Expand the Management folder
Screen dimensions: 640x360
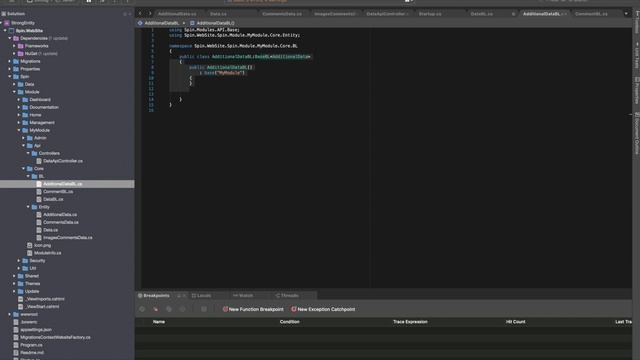click(x=19, y=122)
